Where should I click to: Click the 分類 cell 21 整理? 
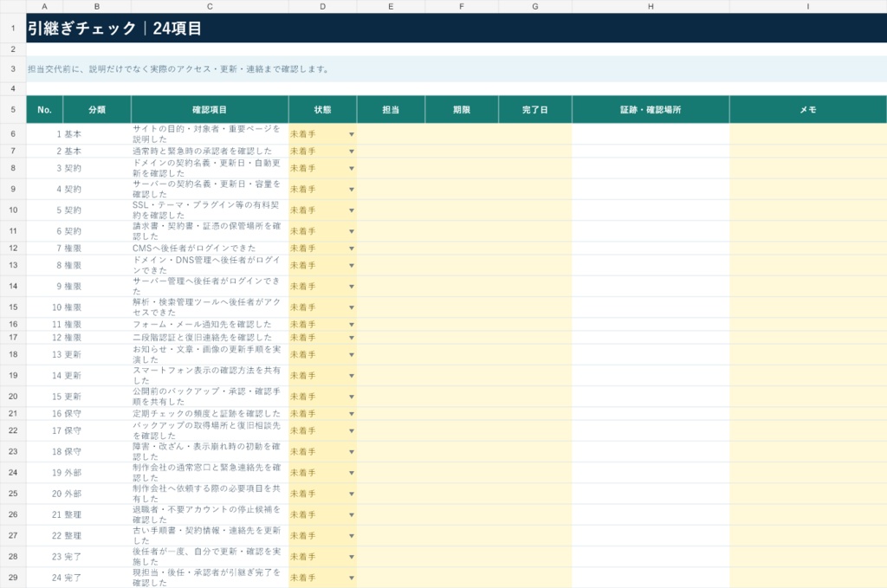[x=97, y=514]
